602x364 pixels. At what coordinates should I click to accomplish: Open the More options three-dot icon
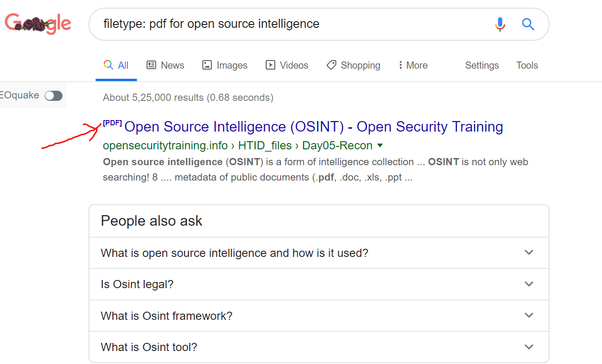[401, 64]
